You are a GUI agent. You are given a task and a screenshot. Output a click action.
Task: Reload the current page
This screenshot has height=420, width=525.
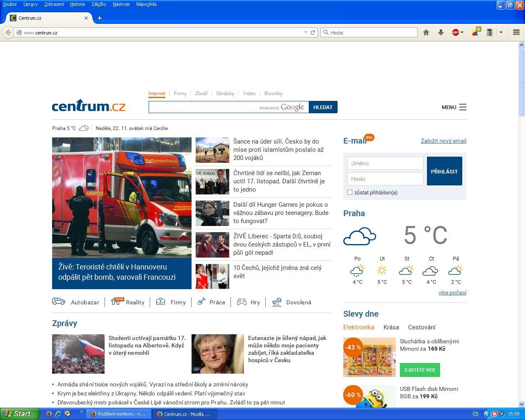(x=313, y=32)
